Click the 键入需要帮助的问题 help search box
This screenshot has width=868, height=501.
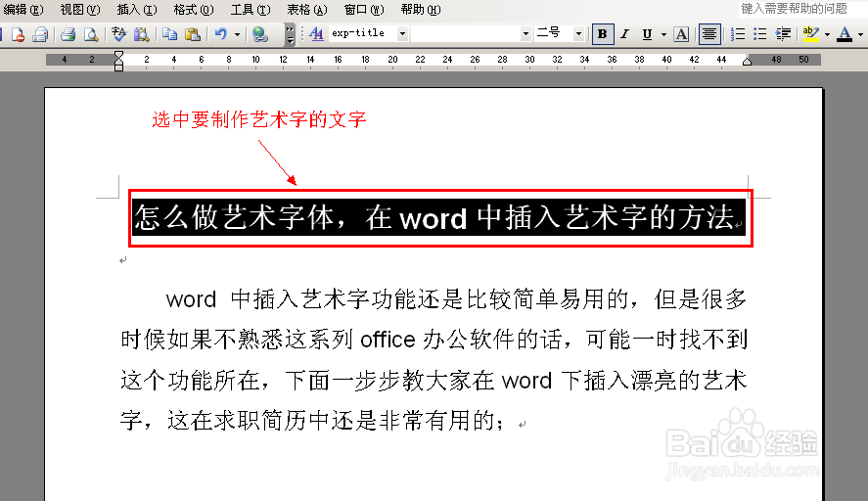coord(802,9)
